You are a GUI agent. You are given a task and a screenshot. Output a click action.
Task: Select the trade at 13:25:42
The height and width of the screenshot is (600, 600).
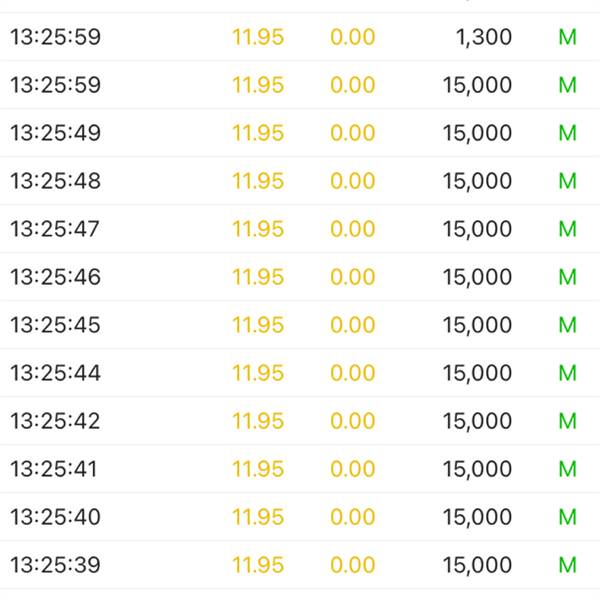300,421
